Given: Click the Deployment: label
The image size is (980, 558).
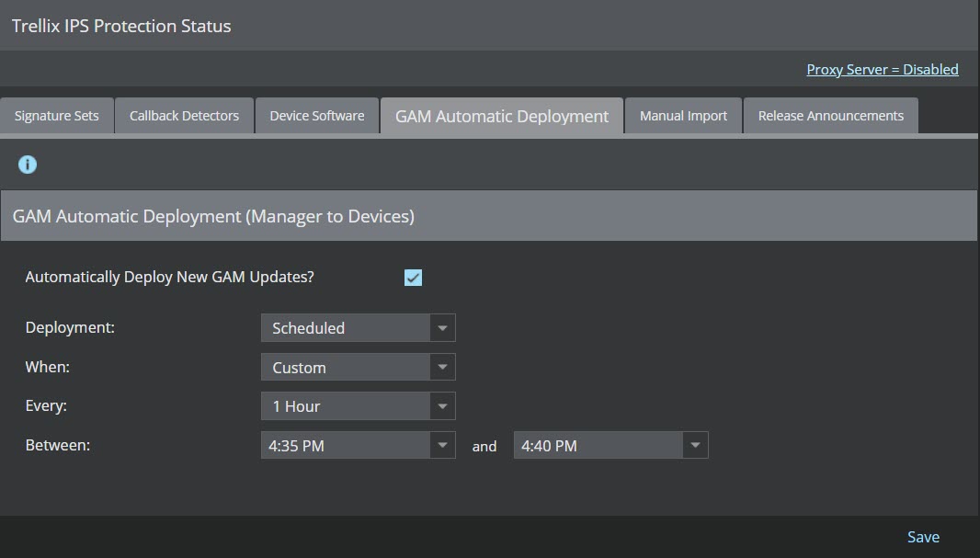Looking at the screenshot, I should tap(70, 327).
